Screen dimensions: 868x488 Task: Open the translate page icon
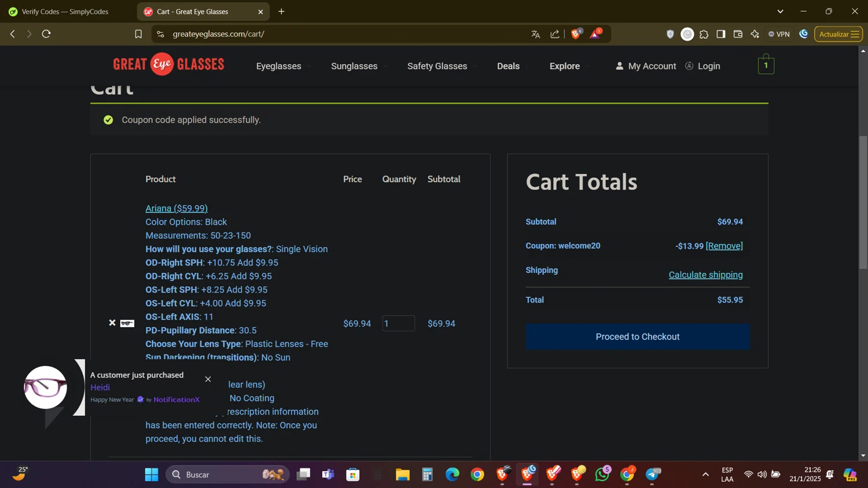click(536, 34)
